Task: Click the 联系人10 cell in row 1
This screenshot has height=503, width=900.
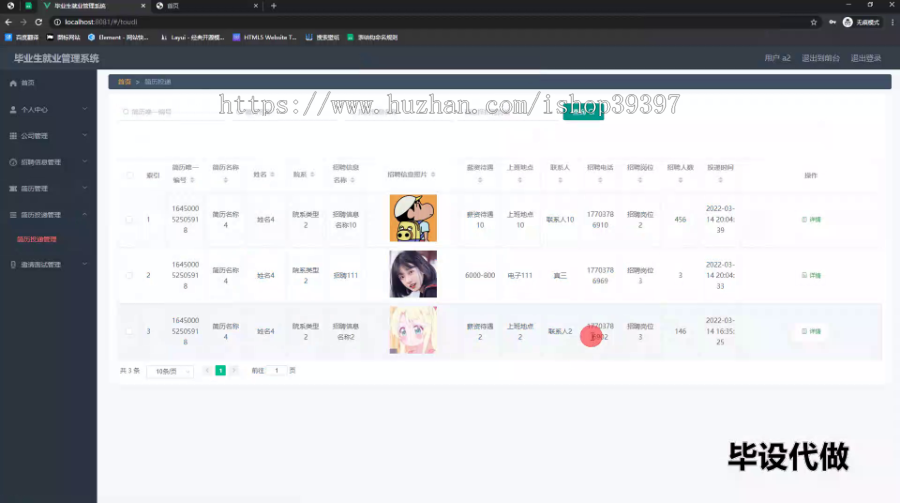Action: (x=560, y=219)
